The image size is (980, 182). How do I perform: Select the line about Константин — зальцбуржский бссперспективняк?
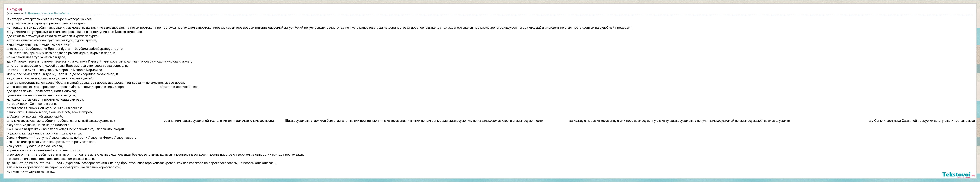tap(141, 163)
